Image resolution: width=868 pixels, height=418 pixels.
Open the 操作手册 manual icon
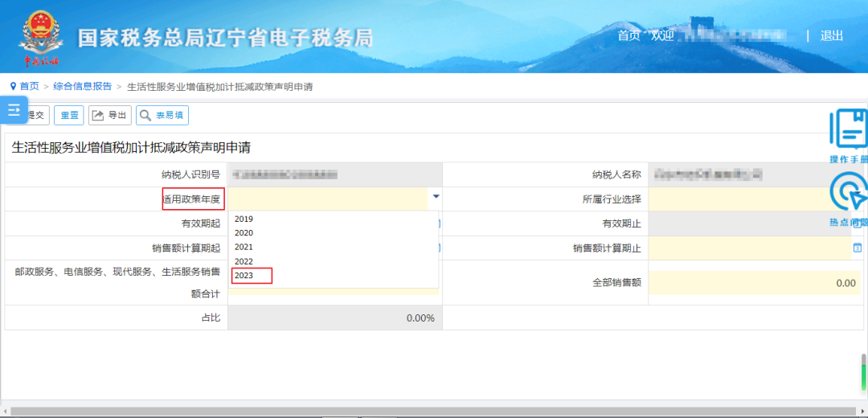coord(849,133)
